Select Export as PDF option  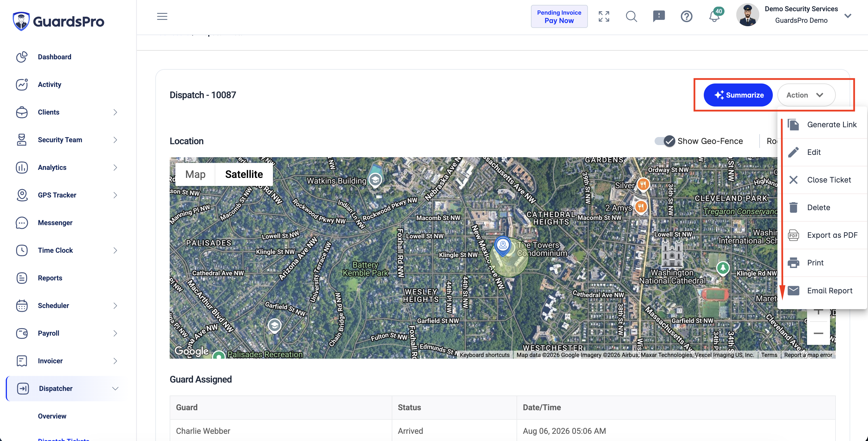[822, 235]
